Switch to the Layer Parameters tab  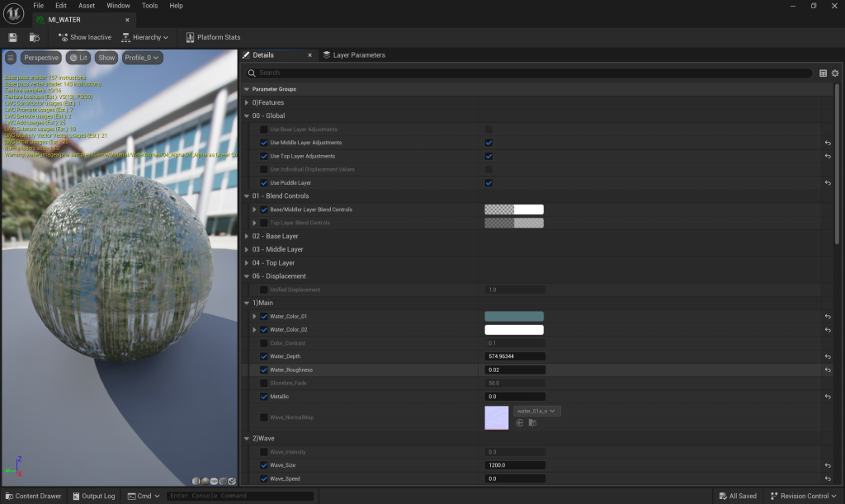pos(354,55)
